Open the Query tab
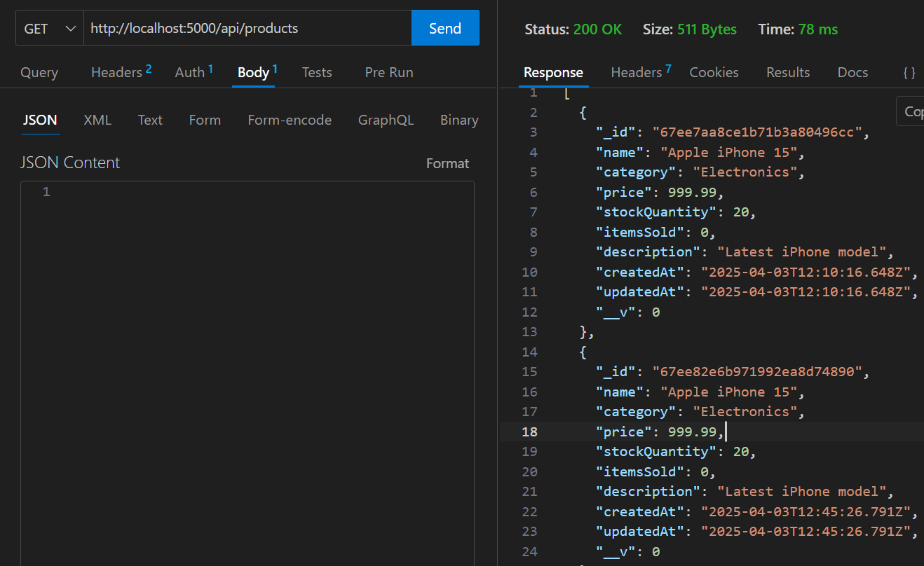 click(x=39, y=72)
